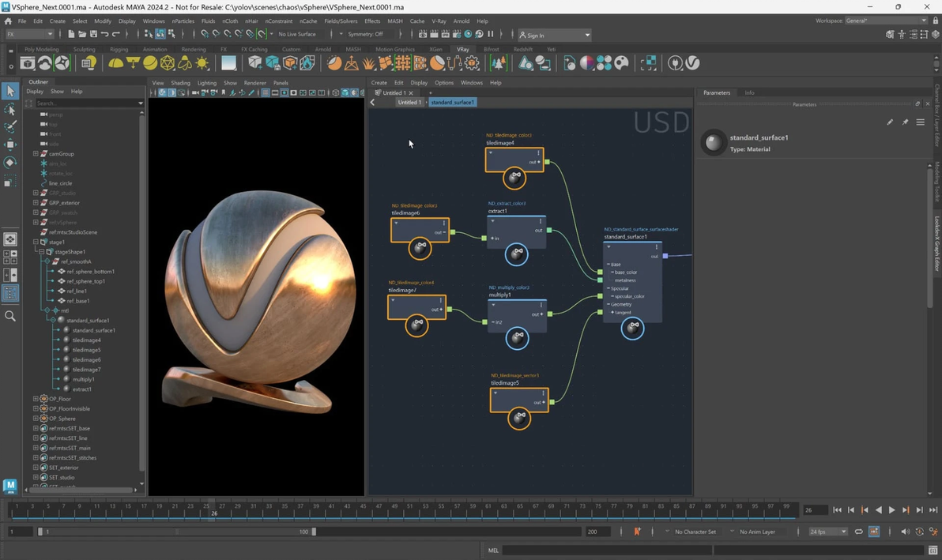Image resolution: width=942 pixels, height=560 pixels.
Task: Expand the OP_Floor node in Outliner
Action: [36, 399]
